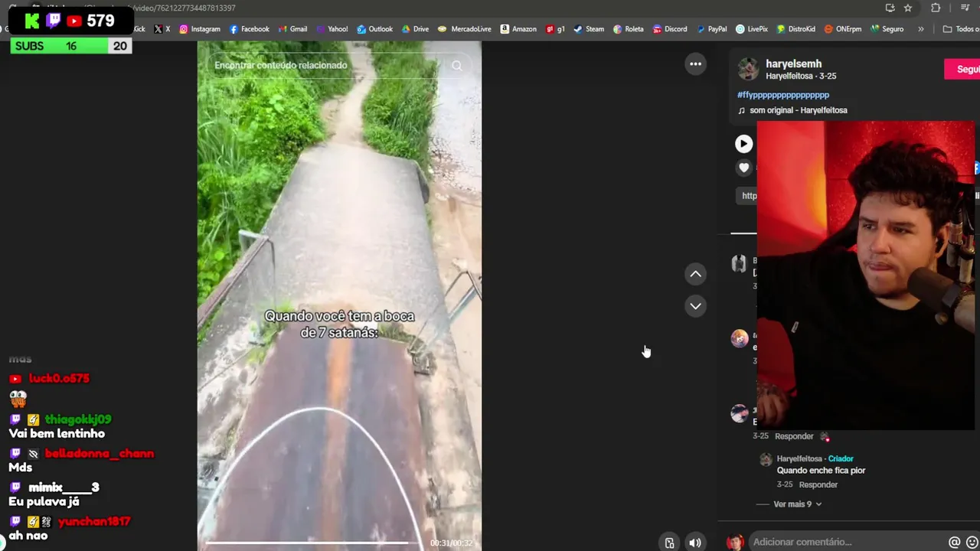Viewport: 980px width, 551px height.
Task: Click the search magnifier in video search bar
Action: point(457,66)
